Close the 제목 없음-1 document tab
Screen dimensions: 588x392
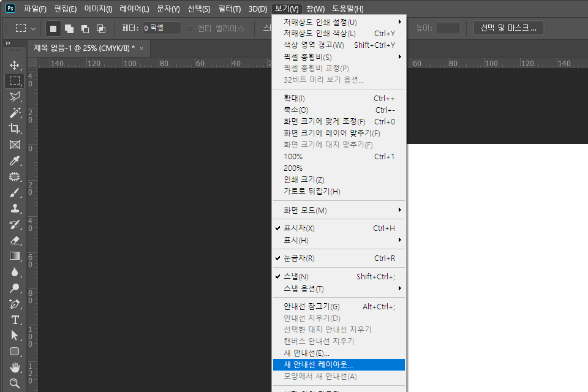(141, 48)
